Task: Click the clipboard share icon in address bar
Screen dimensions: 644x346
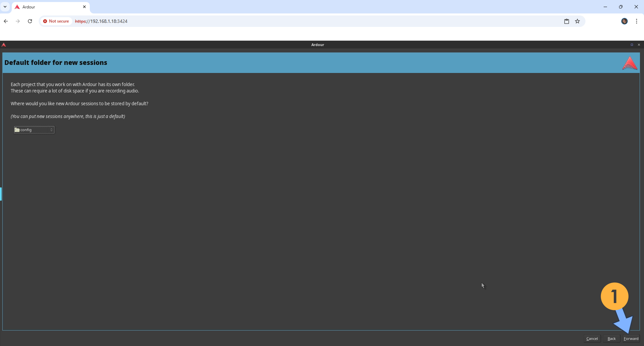Action: click(x=567, y=21)
